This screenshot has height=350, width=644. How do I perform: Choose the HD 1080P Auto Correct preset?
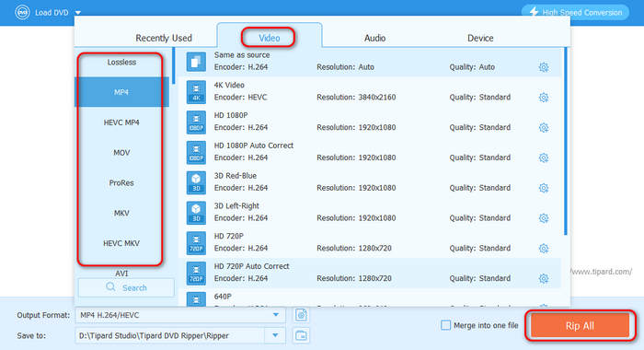point(370,152)
